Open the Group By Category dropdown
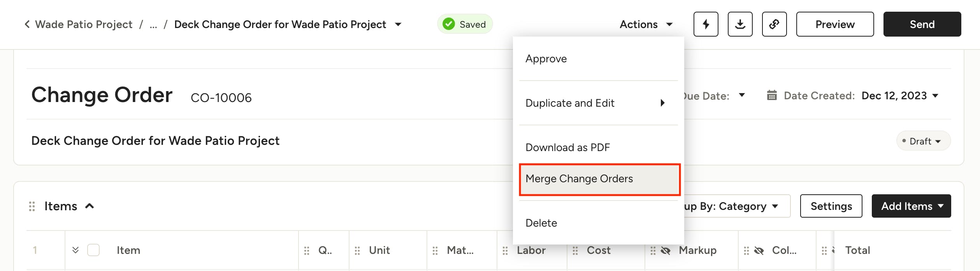 coord(736,206)
